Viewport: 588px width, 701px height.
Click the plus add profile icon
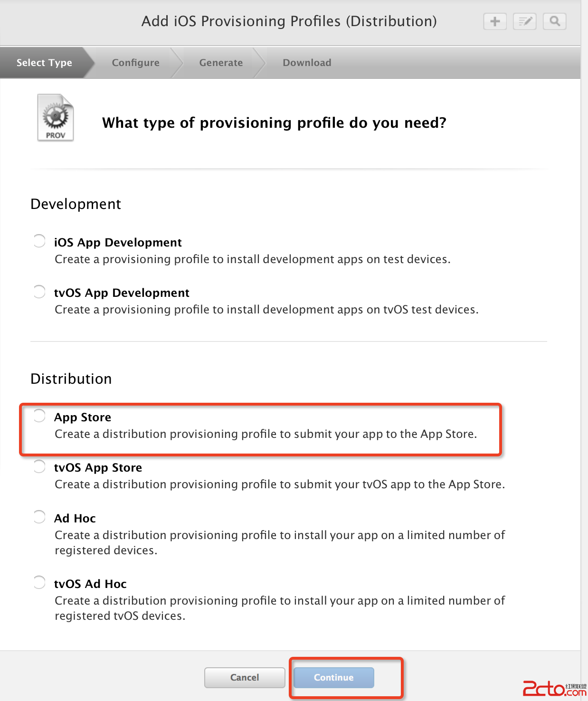495,21
